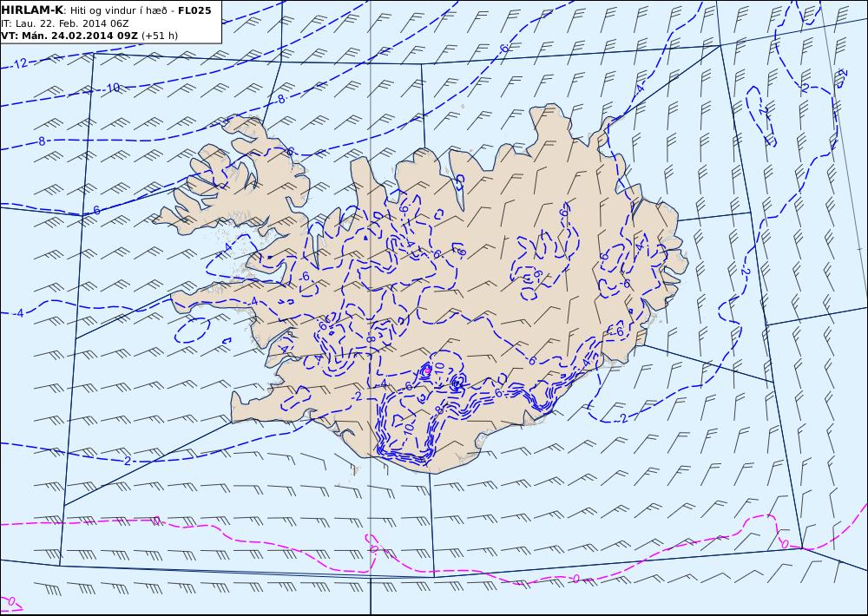Click the "-12" isotherm contour label
Screen dimensions: 868x616
pos(19,63)
